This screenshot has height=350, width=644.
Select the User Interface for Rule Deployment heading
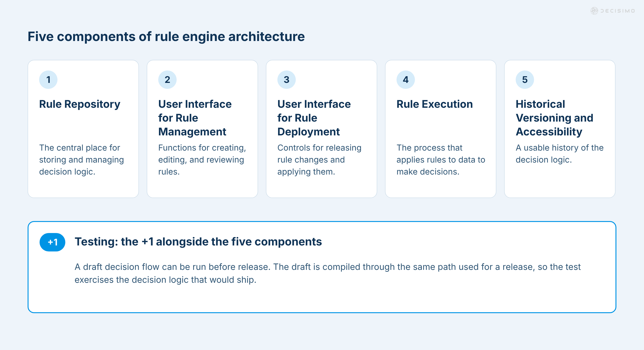tap(314, 118)
